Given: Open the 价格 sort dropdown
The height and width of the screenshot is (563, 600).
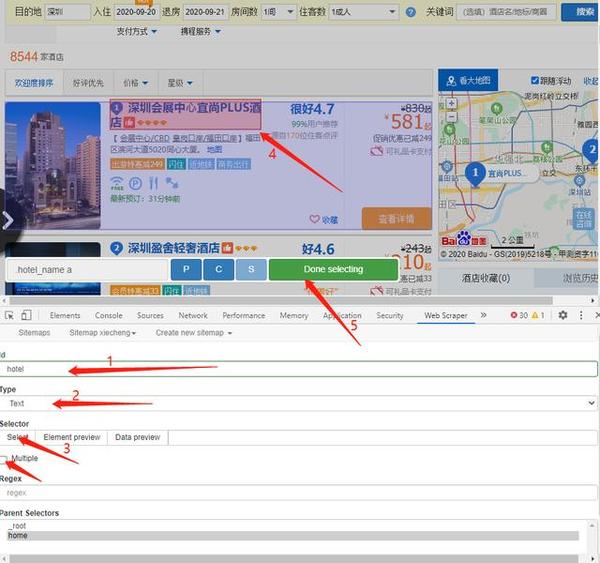Looking at the screenshot, I should click(135, 83).
